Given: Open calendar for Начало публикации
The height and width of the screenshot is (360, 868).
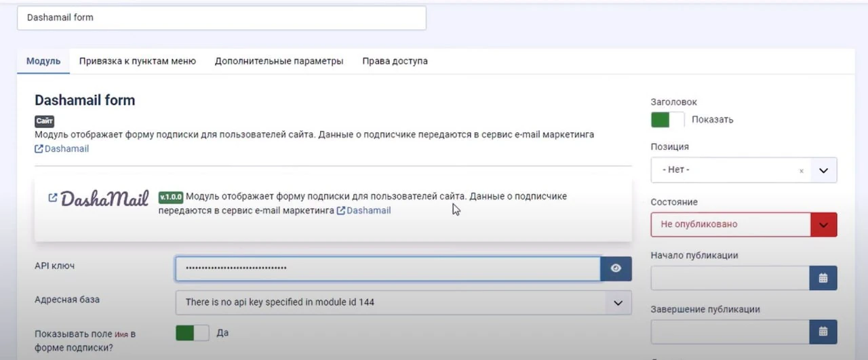Looking at the screenshot, I should [x=823, y=278].
